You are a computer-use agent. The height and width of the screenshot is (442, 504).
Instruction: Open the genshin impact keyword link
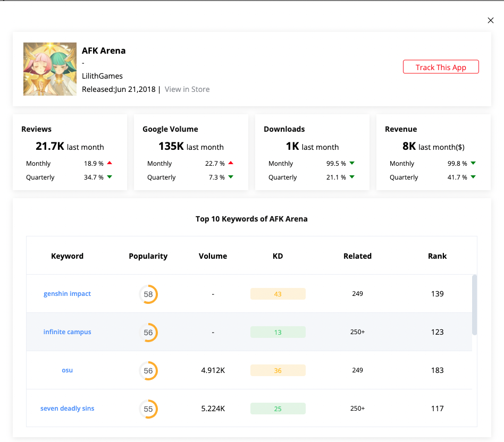click(67, 294)
